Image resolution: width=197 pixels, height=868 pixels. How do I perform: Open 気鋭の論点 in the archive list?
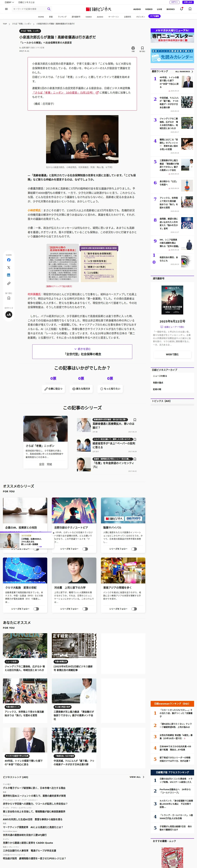158,382
